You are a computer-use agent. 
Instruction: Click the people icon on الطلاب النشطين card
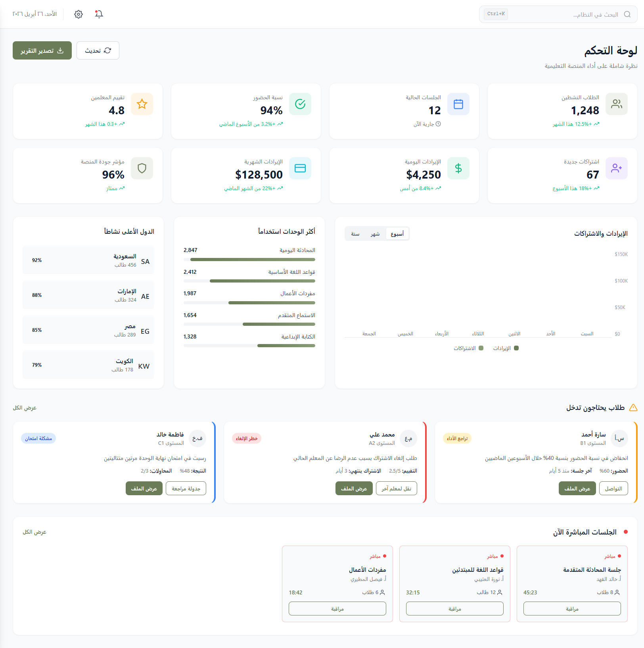(616, 104)
